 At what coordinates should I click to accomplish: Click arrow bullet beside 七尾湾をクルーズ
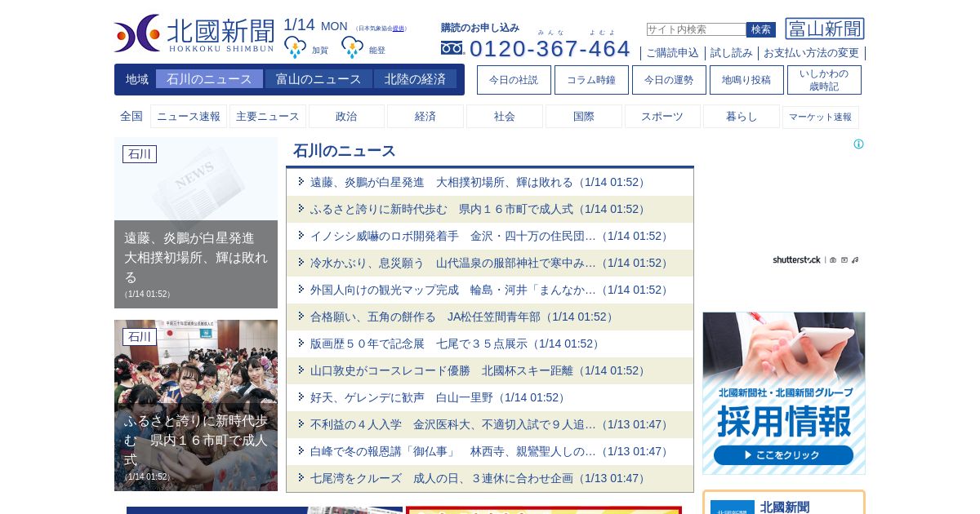click(301, 477)
